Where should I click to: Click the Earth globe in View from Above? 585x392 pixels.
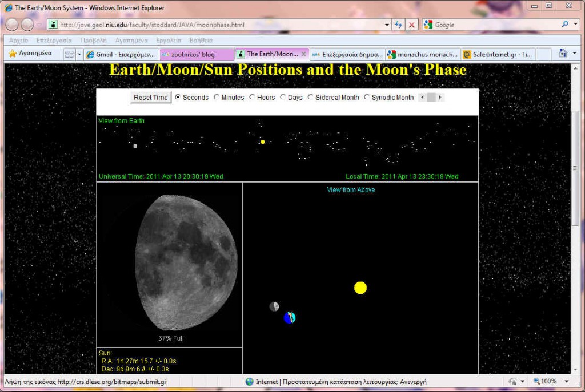click(290, 318)
